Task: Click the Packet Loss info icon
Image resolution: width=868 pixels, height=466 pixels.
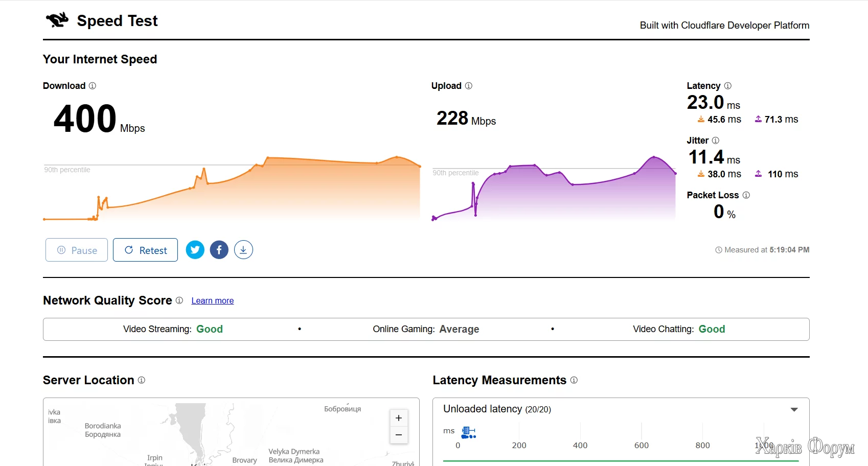Action: (x=746, y=195)
